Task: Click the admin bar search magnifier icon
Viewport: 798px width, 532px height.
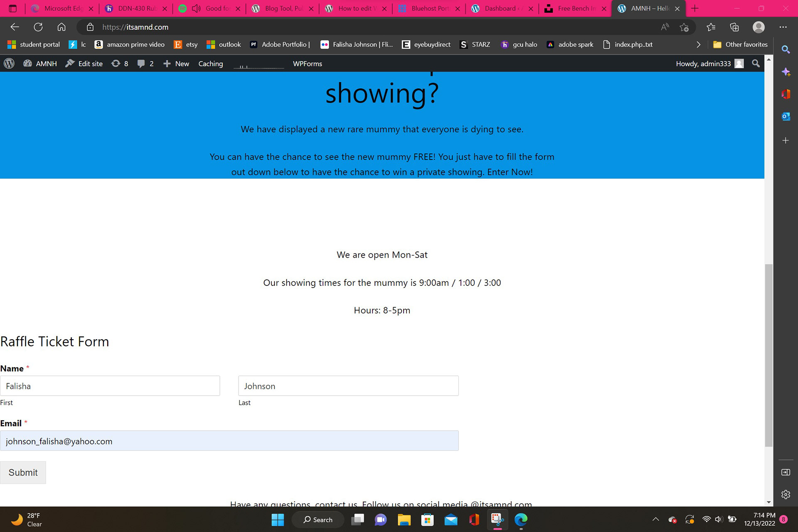Action: point(756,64)
